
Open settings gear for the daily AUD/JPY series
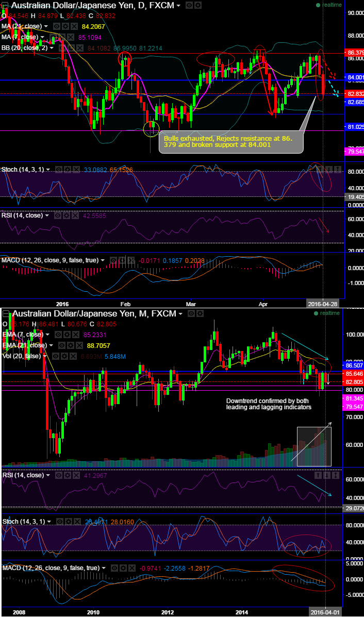pos(197,6)
